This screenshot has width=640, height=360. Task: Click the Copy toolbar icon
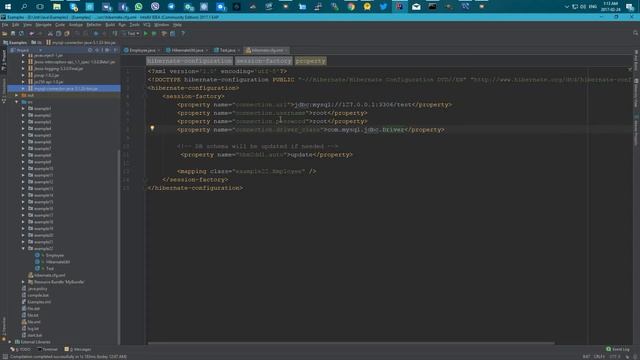pos(58,33)
